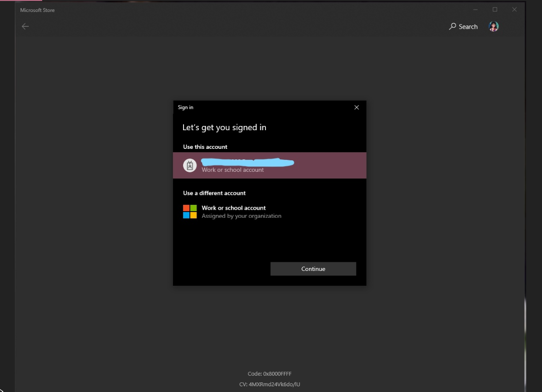Close the Sign in dialog
The width and height of the screenshot is (542, 392).
(357, 107)
